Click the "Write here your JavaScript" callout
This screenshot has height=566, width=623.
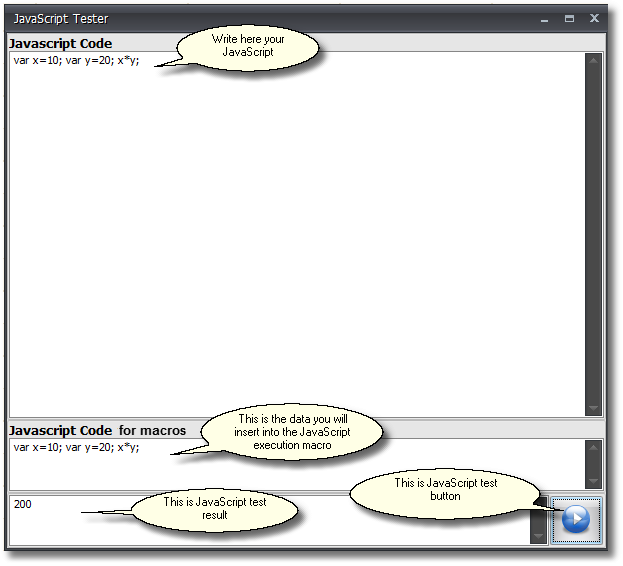[249, 45]
